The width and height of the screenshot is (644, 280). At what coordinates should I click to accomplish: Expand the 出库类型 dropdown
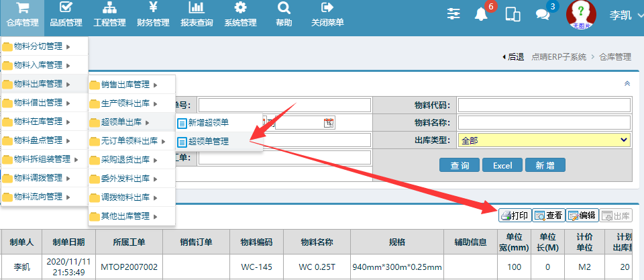[544, 140]
